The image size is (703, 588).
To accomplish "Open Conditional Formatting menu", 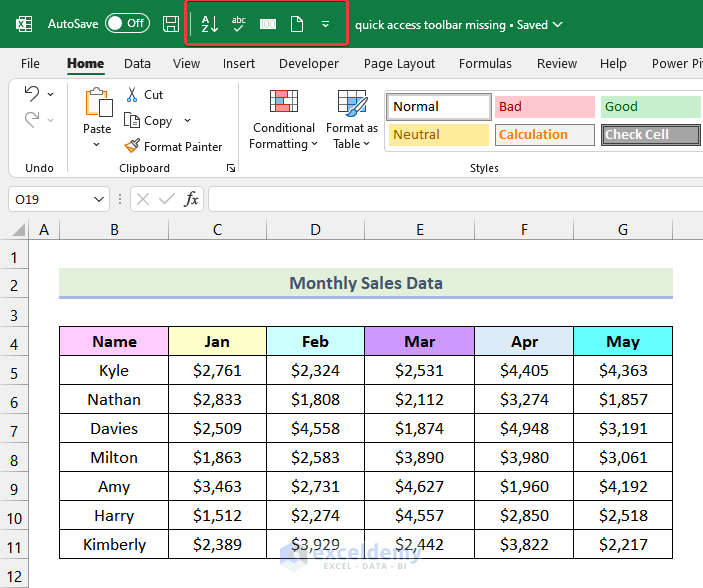I will [284, 119].
